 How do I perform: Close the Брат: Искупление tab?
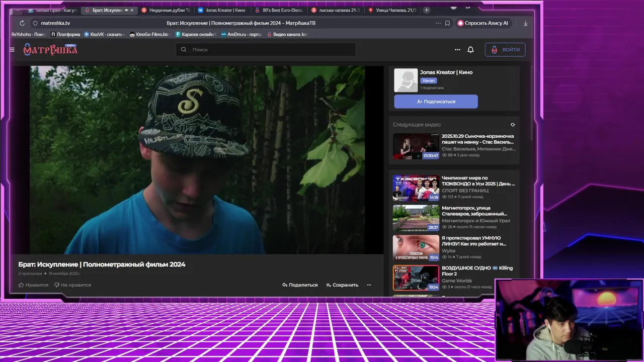pyautogui.click(x=132, y=10)
